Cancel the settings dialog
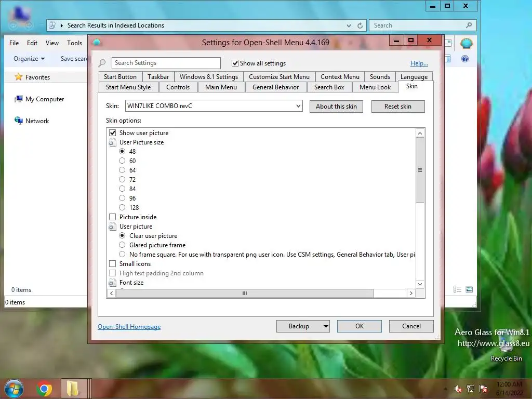532x399 pixels. coord(411,326)
